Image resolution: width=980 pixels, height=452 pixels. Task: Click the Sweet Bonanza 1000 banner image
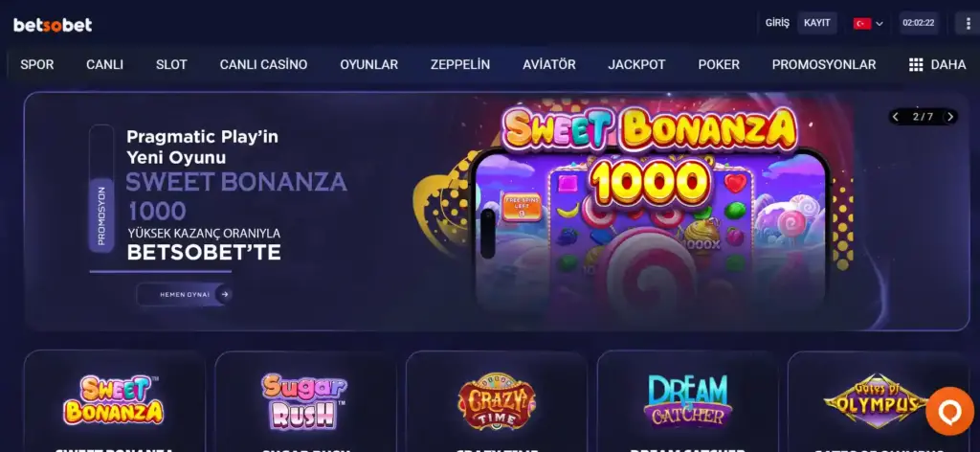[x=650, y=210]
